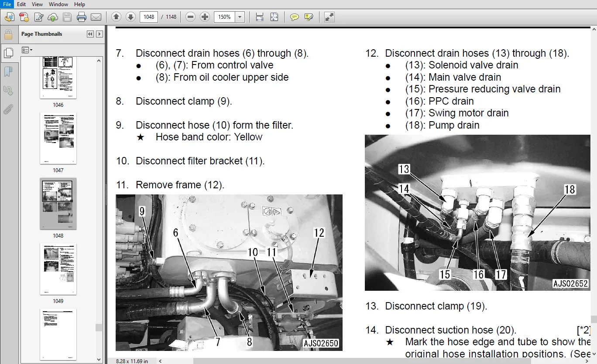597x364 pixels.
Task: Open the View menu
Action: pos(37,4)
